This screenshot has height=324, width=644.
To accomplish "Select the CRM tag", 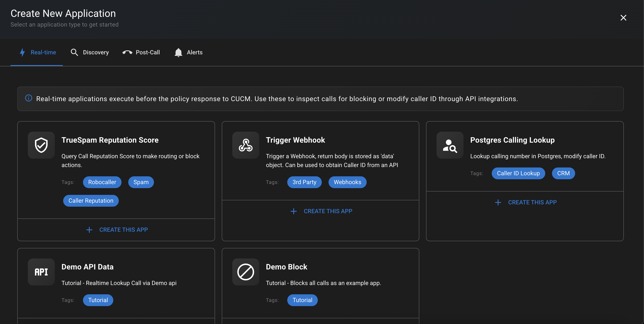I will pos(564,173).
